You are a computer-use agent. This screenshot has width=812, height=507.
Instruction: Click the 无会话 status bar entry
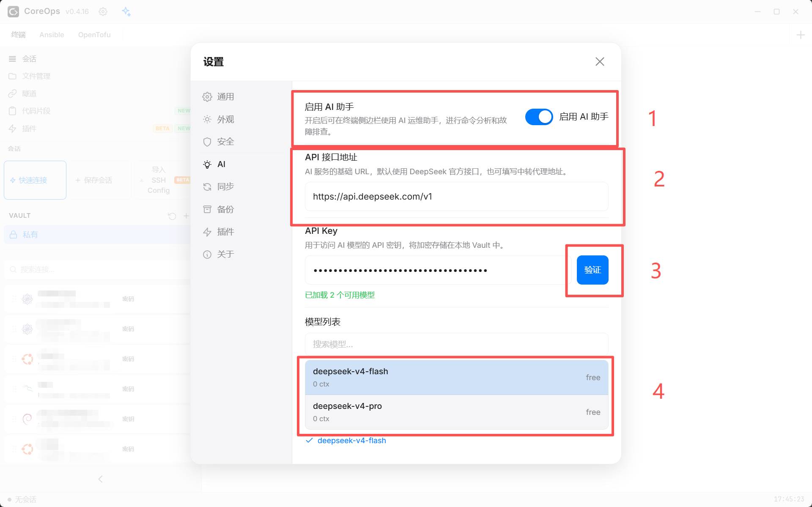(22, 499)
